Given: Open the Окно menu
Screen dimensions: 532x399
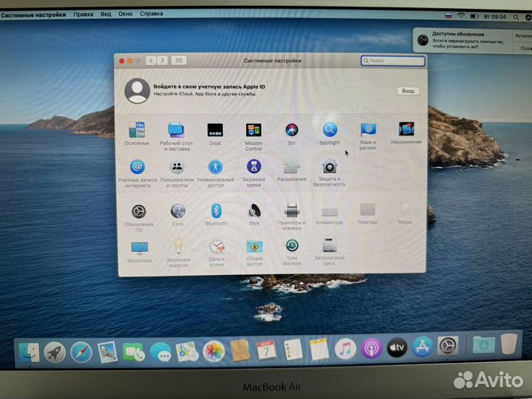Looking at the screenshot, I should point(125,14).
